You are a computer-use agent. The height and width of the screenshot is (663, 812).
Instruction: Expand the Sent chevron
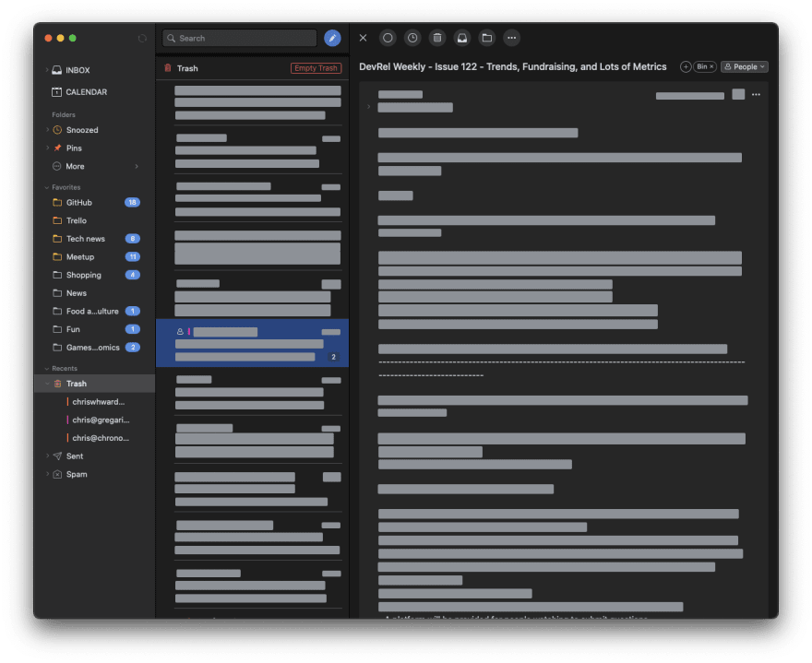[47, 456]
